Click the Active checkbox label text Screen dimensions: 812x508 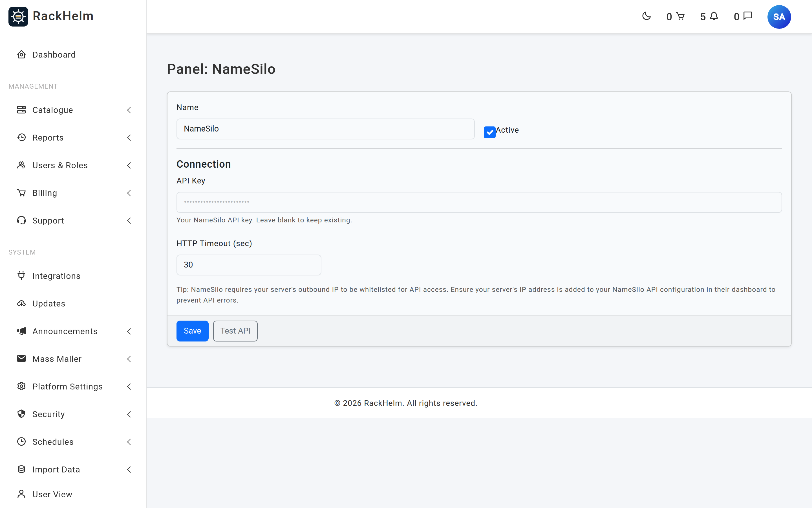[x=507, y=130]
